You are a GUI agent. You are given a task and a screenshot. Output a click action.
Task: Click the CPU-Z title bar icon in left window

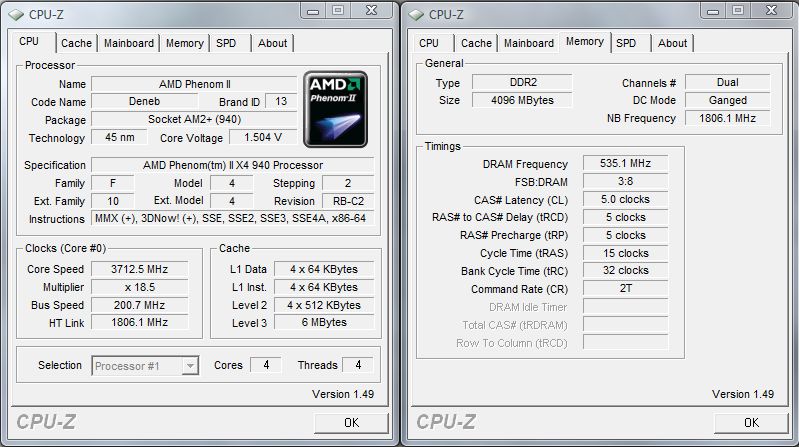16,14
